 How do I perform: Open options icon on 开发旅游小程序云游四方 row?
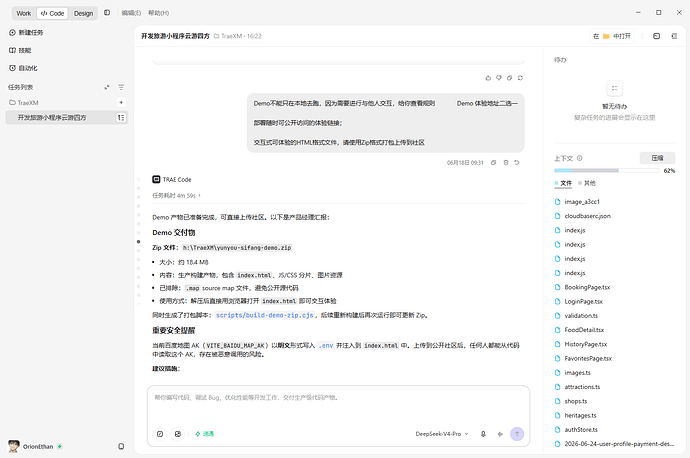point(121,117)
